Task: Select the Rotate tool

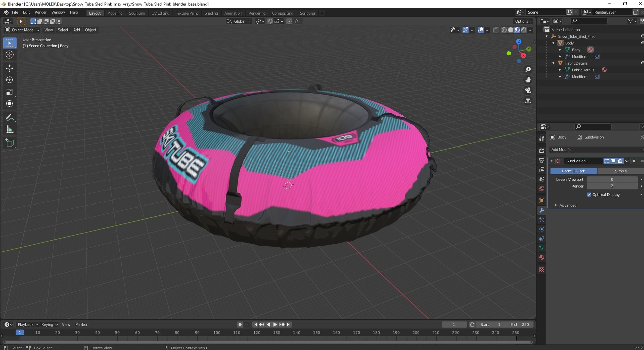Action: [x=10, y=80]
